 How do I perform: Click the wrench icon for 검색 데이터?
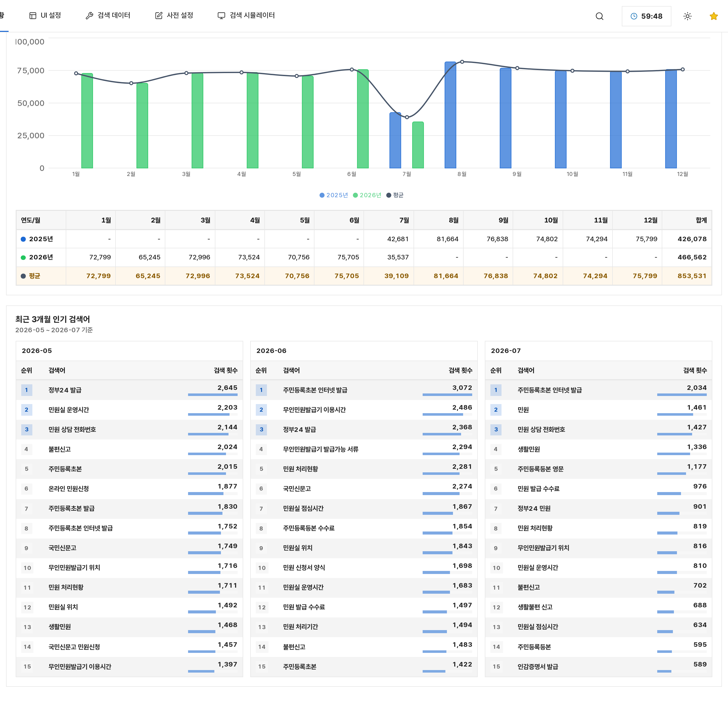coord(89,15)
